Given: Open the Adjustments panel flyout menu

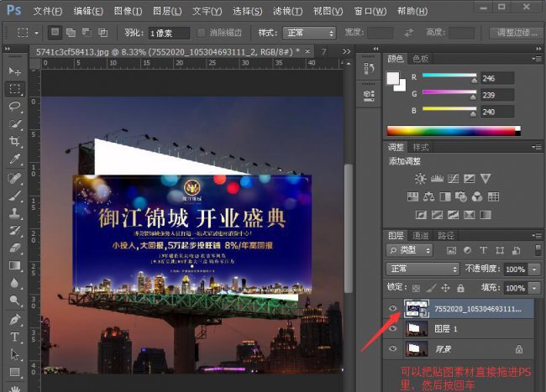Looking at the screenshot, I should click(537, 148).
